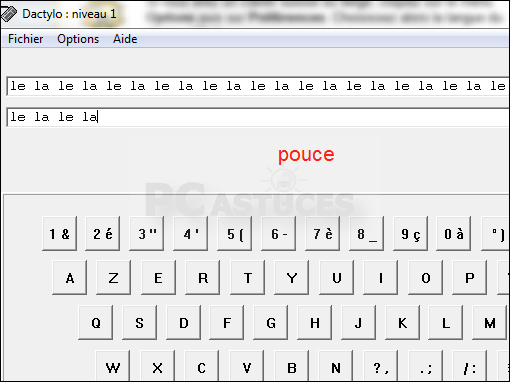510x382 pixels.
Task: Click the W key
Action: [113, 366]
